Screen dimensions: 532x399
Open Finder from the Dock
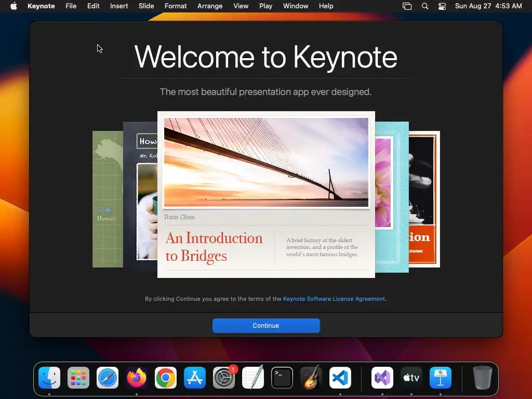(49, 378)
